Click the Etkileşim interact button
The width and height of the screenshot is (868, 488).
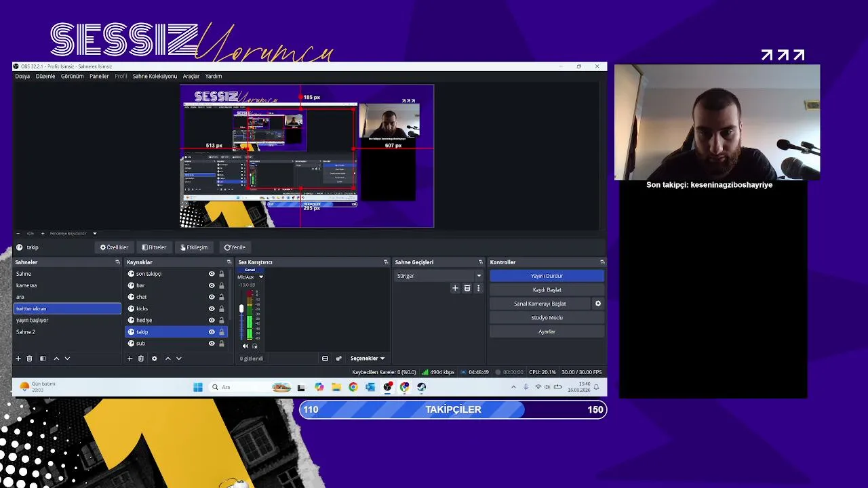tap(194, 247)
